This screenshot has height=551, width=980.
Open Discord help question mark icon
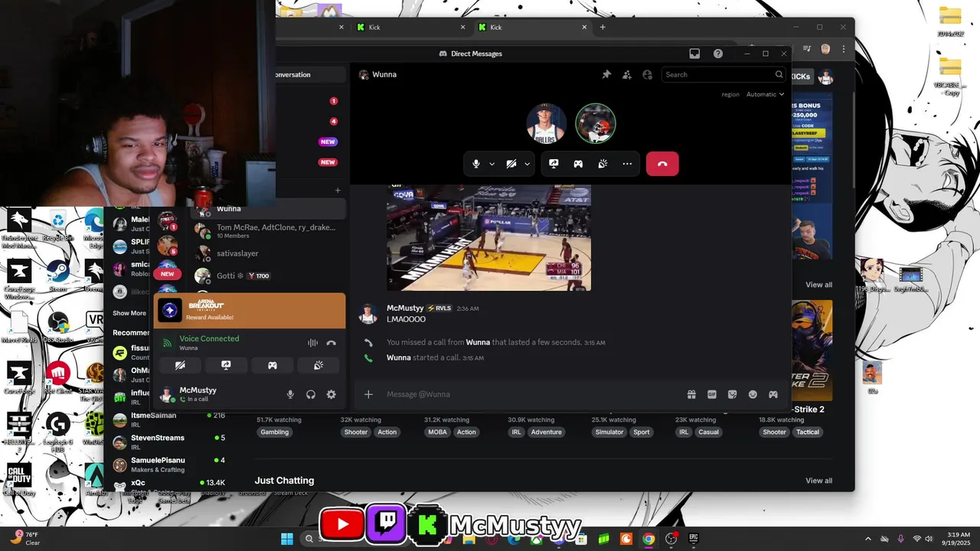tap(717, 54)
